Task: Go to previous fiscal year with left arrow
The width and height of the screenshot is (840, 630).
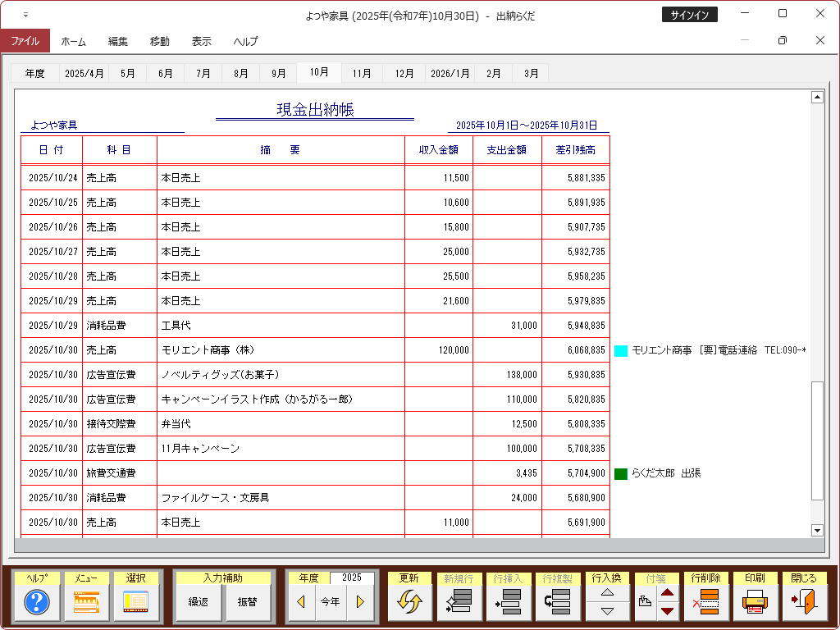Action: pos(301,602)
